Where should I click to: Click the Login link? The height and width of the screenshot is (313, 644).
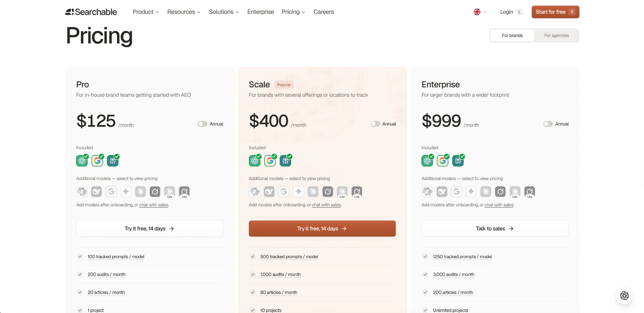pyautogui.click(x=511, y=12)
